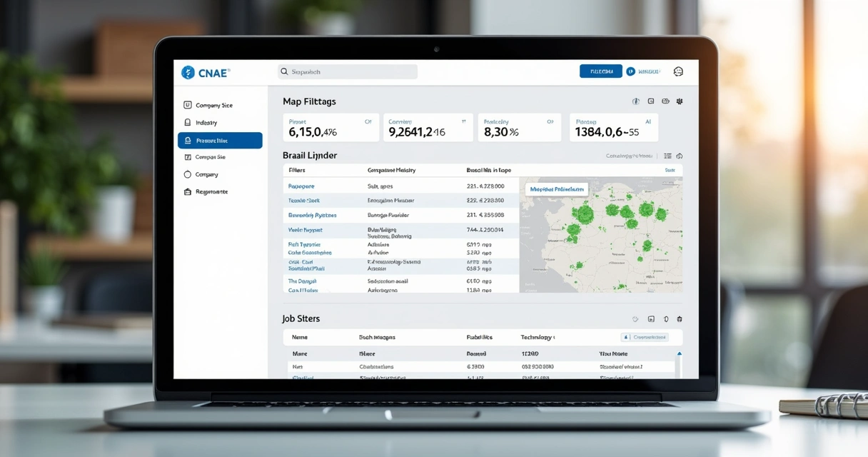
Task: Select the highlighted blue sidebar item
Action: [x=220, y=141]
